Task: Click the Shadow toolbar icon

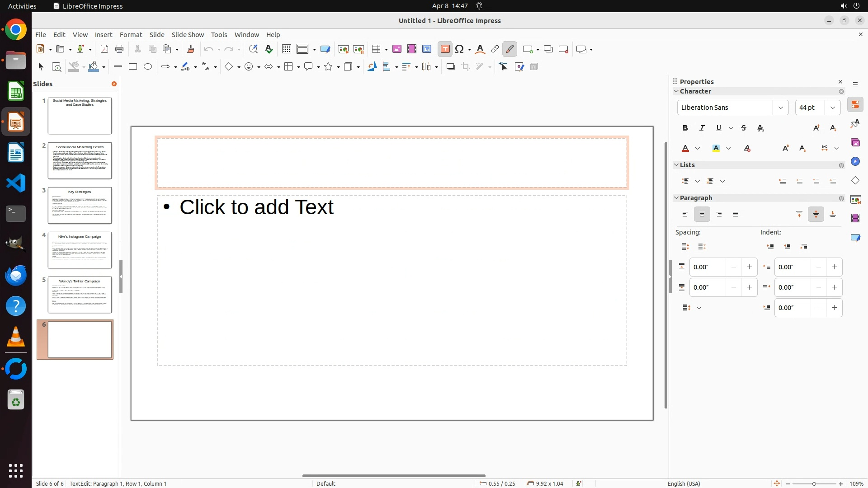Action: tap(450, 67)
